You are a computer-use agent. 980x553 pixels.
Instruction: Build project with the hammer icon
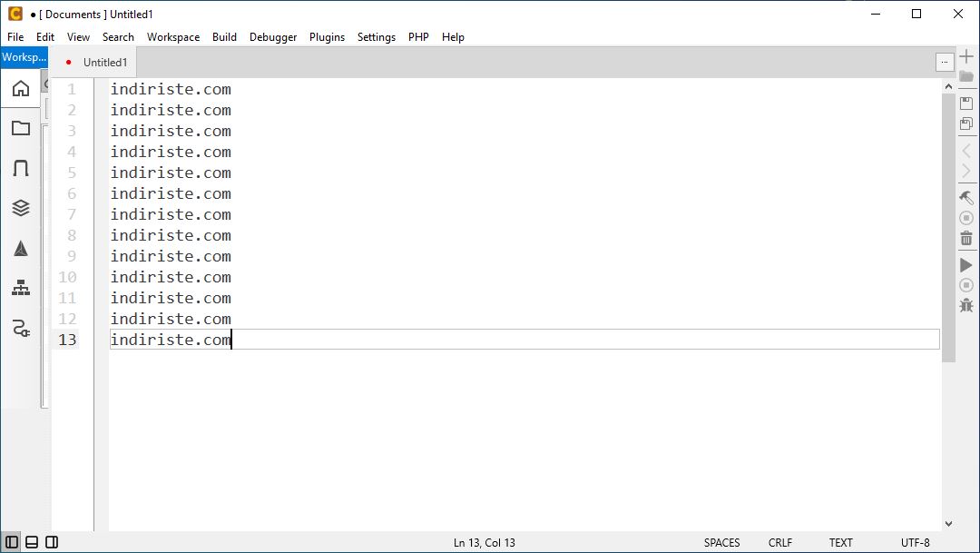pyautogui.click(x=966, y=198)
